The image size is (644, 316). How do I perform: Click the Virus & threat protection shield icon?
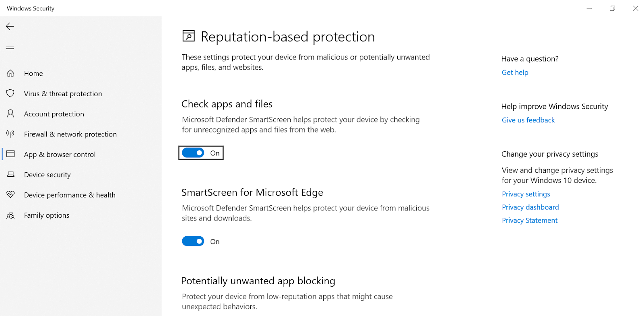coord(10,93)
